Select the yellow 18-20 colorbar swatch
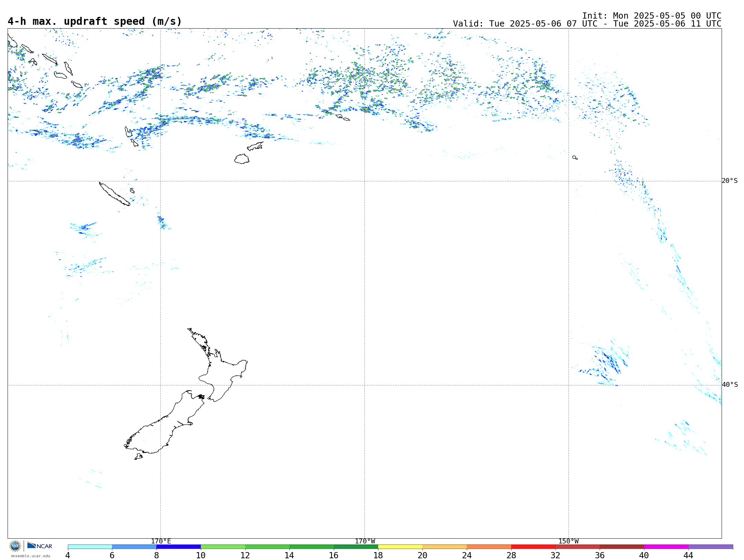Viewport: 744px width, 560px height. [400, 547]
